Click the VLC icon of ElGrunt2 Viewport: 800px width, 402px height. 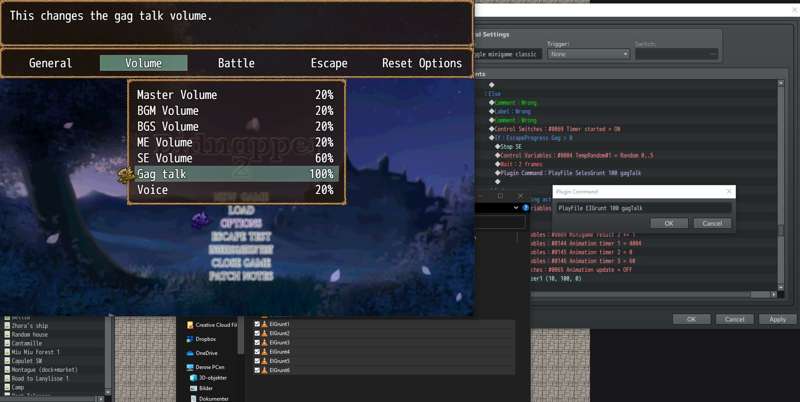(264, 333)
